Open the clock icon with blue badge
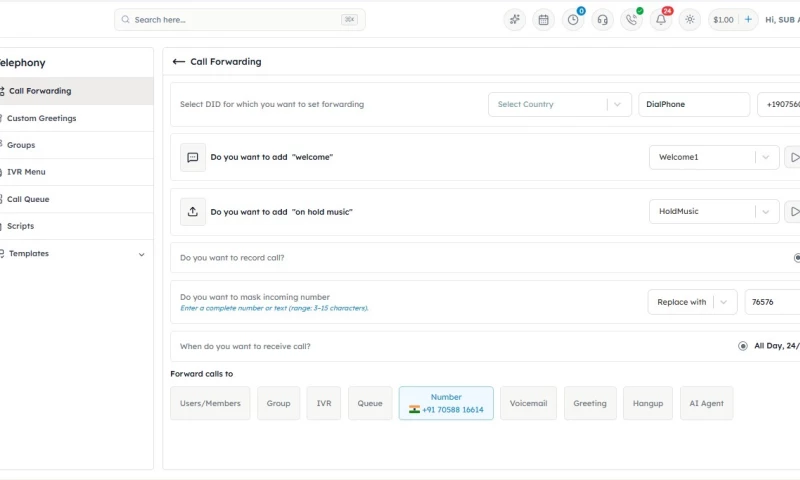This screenshot has height=480, width=800. point(573,20)
